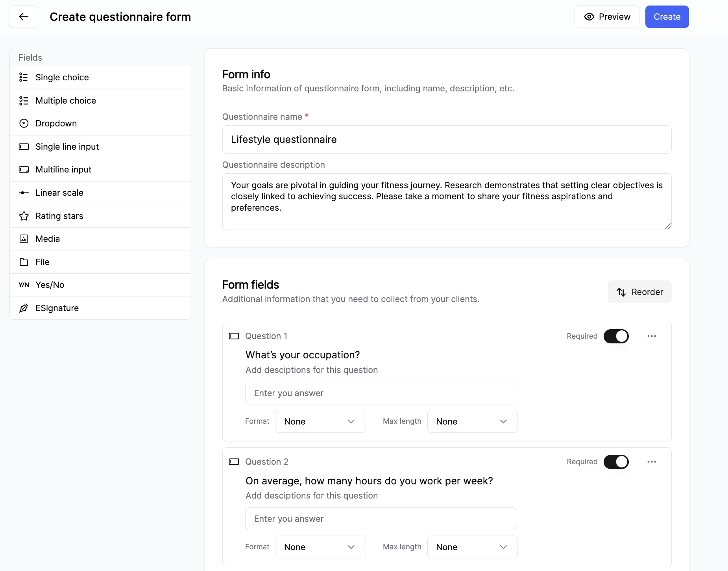Open Question 1 more options menu
This screenshot has width=728, height=571.
(652, 336)
